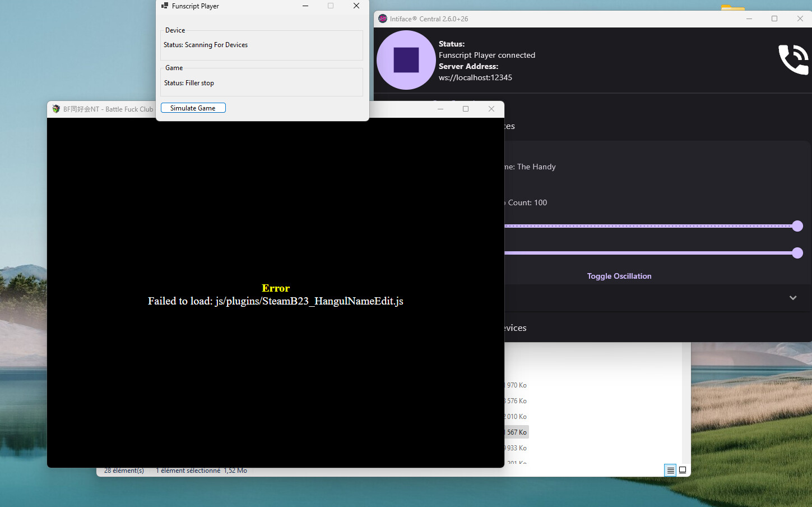
Task: Click the phone connection icon in Intiface
Action: pyautogui.click(x=794, y=59)
